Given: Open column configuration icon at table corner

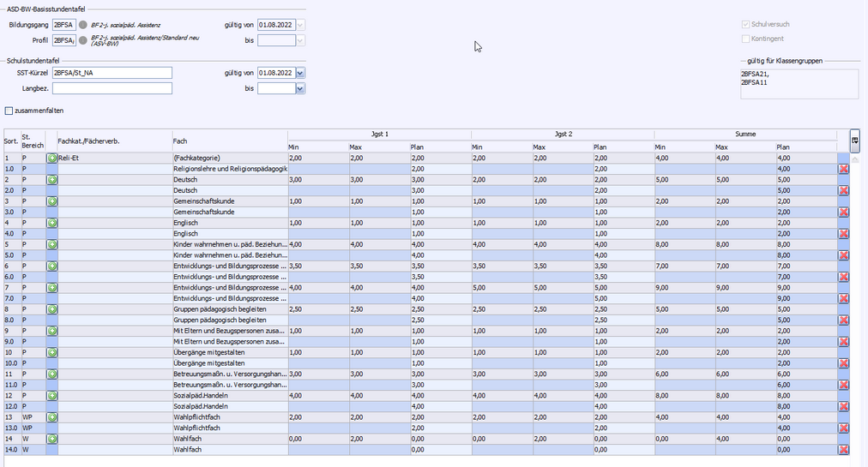Looking at the screenshot, I should pyautogui.click(x=855, y=141).
